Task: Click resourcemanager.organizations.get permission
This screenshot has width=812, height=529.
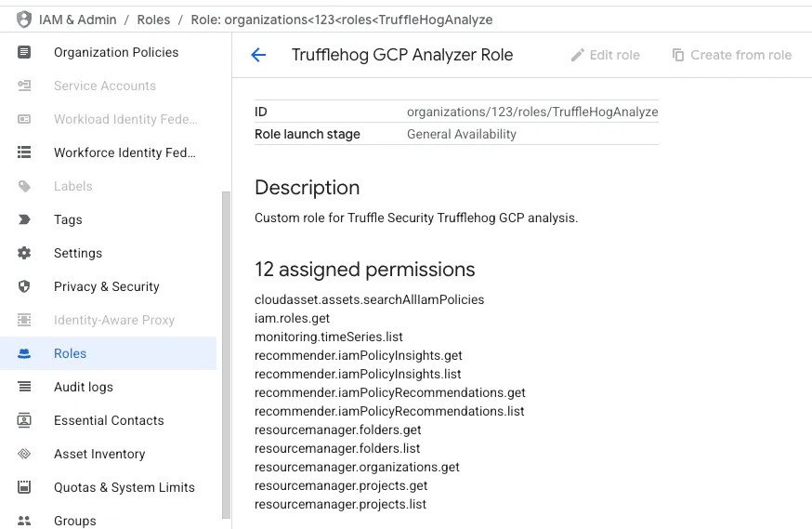Action: click(x=357, y=468)
